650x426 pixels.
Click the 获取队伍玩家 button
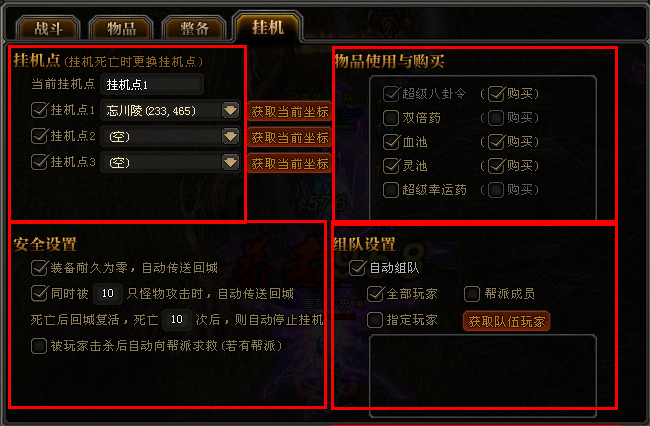(507, 321)
